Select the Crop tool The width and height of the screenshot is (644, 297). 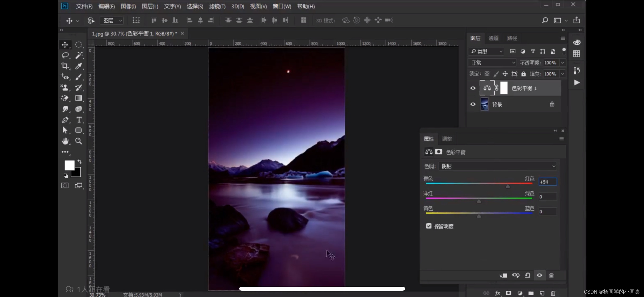pyautogui.click(x=65, y=66)
